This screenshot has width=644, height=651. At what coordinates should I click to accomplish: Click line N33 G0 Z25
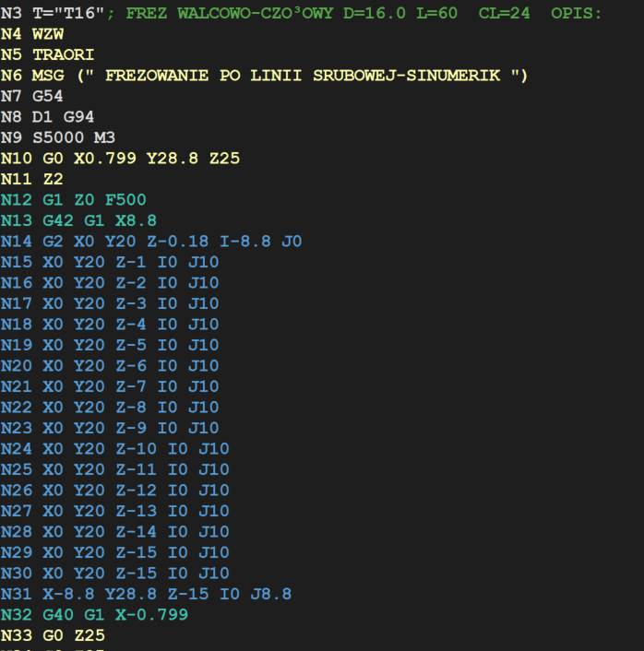coord(53,635)
